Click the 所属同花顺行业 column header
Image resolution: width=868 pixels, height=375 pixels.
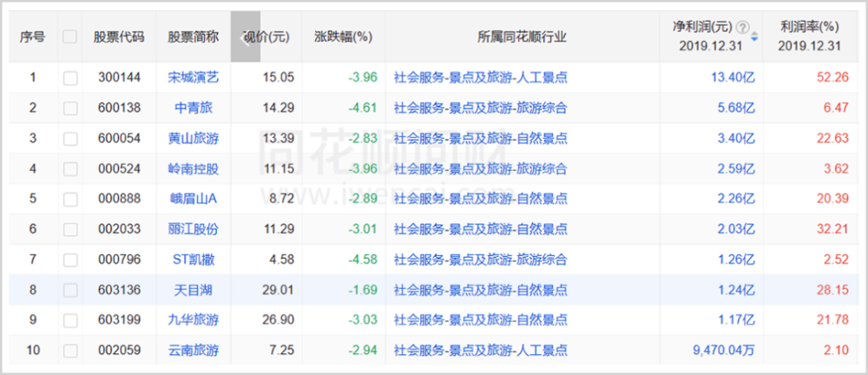pyautogui.click(x=522, y=37)
